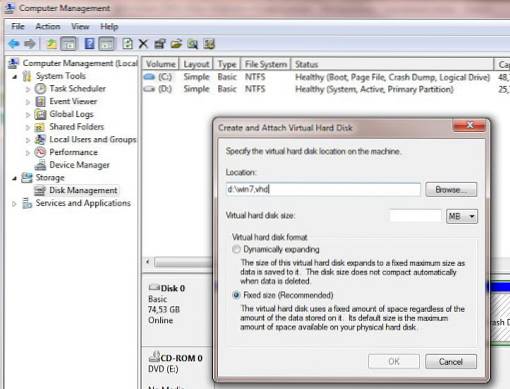The width and height of the screenshot is (510, 389).
Task: Open the Action menu
Action: (48, 26)
